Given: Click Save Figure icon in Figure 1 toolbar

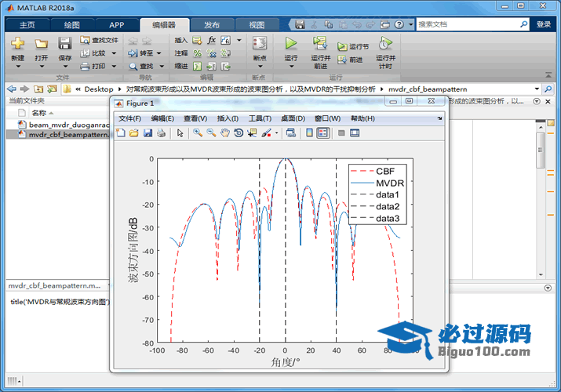Looking at the screenshot, I should point(148,133).
